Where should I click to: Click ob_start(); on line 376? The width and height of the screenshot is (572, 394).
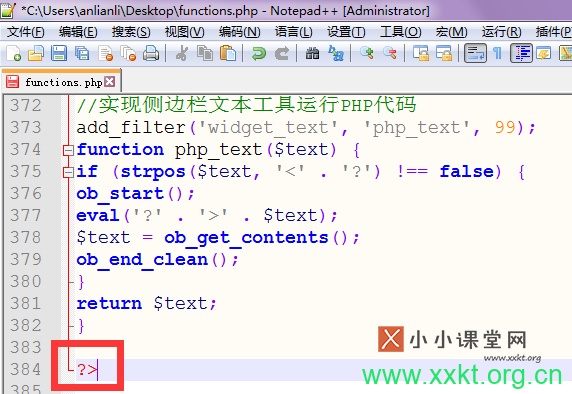click(135, 194)
